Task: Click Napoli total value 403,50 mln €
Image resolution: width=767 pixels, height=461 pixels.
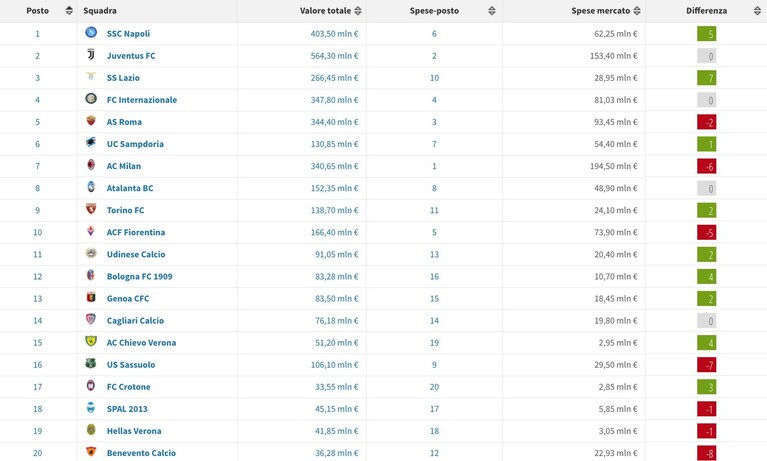Action: 334,34
